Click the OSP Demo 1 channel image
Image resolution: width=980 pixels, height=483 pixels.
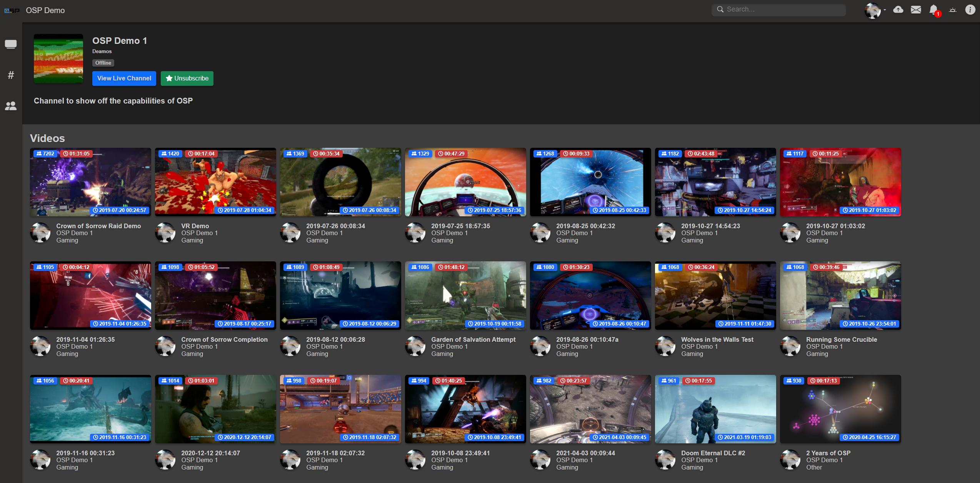58,58
